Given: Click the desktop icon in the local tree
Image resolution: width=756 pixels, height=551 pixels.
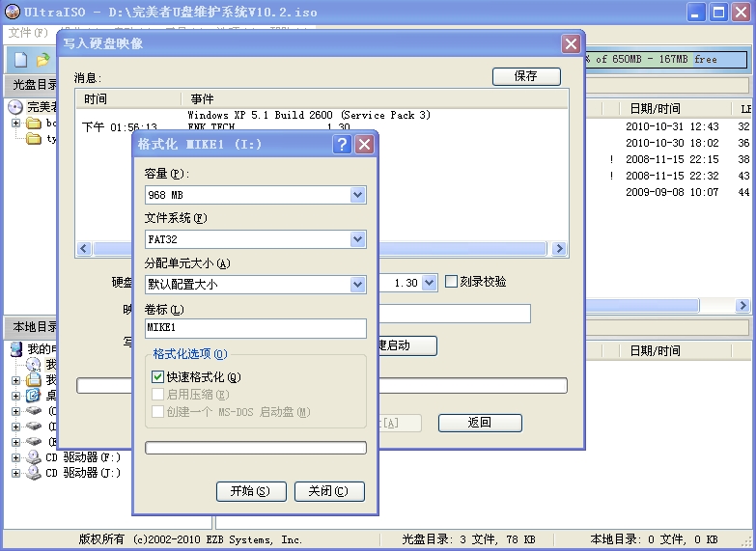Looking at the screenshot, I should [33, 396].
